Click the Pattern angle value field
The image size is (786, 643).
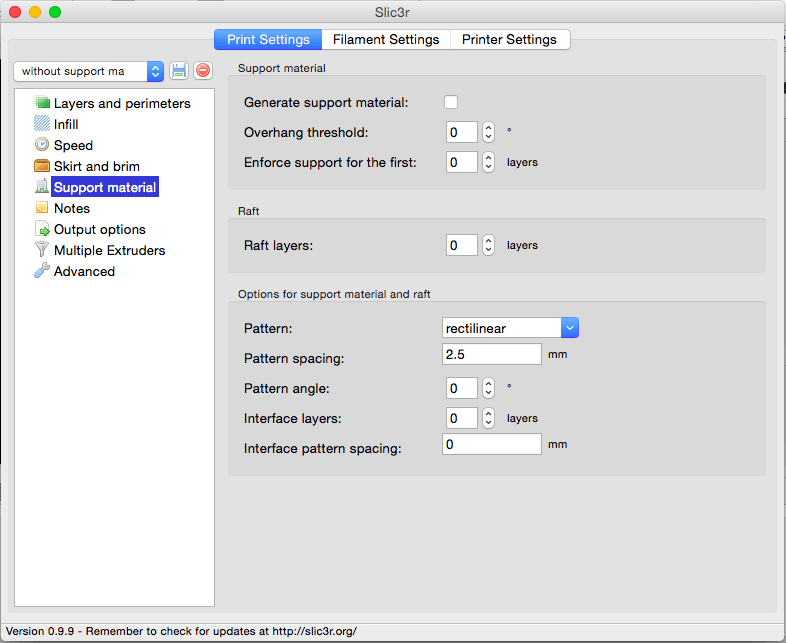click(x=462, y=388)
